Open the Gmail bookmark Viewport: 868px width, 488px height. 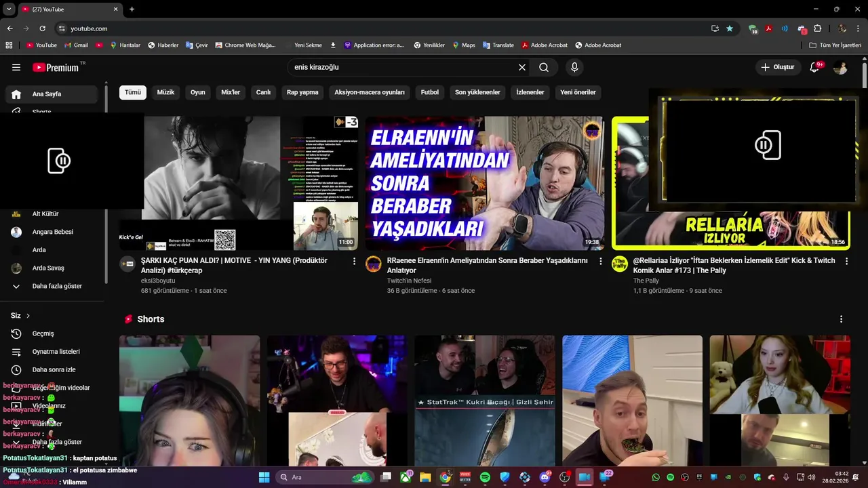(x=76, y=45)
